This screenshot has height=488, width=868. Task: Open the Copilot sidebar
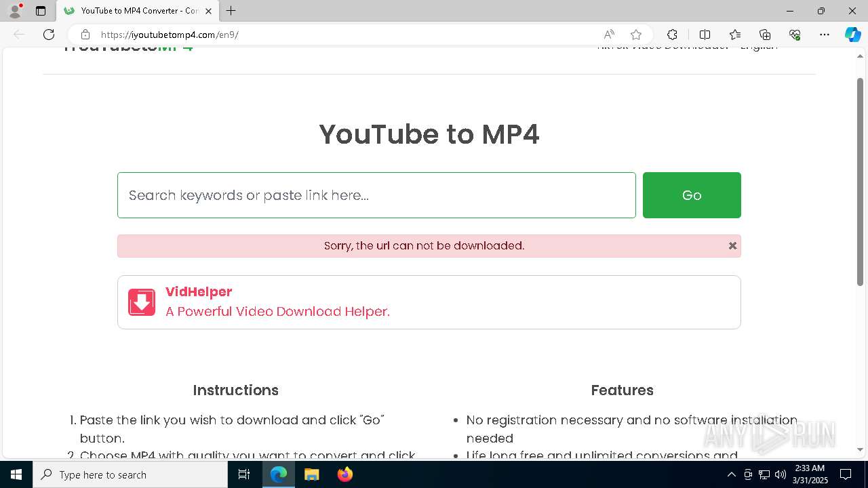(x=852, y=35)
